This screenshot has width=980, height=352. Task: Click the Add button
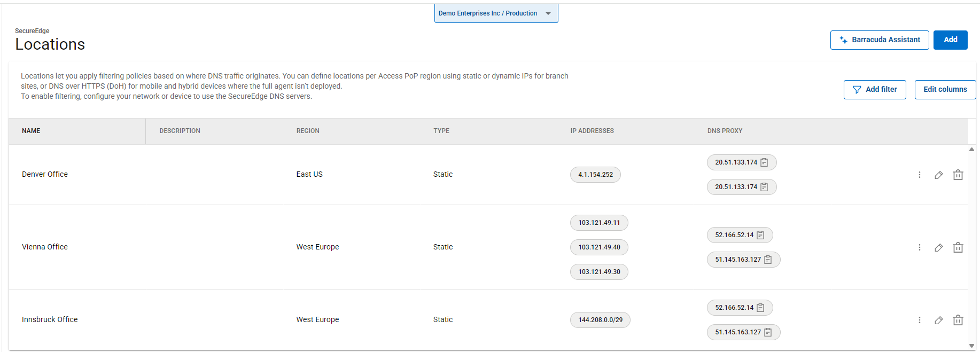[950, 40]
